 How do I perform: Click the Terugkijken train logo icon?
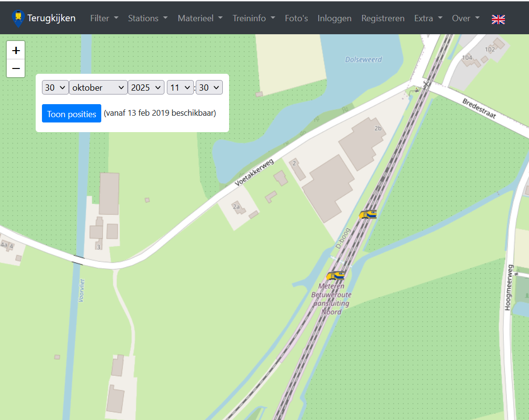18,18
